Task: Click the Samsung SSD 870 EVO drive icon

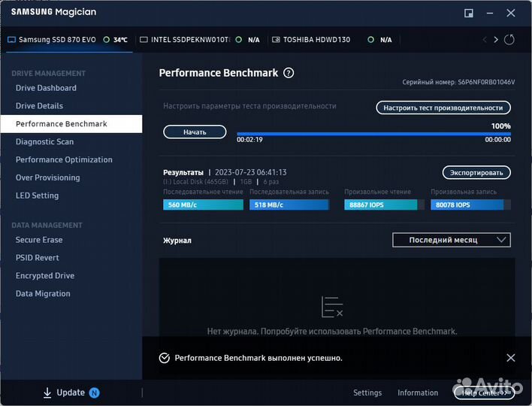Action: pos(11,40)
